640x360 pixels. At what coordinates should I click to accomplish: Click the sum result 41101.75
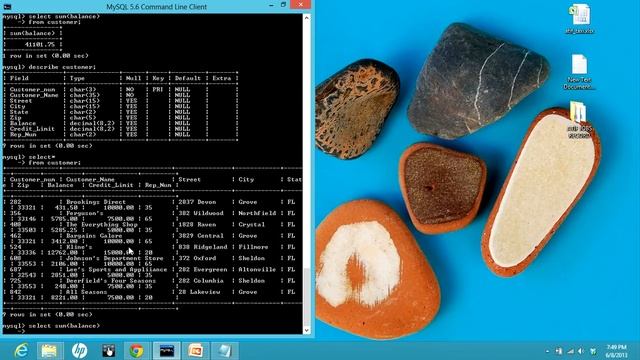pyautogui.click(x=40, y=44)
